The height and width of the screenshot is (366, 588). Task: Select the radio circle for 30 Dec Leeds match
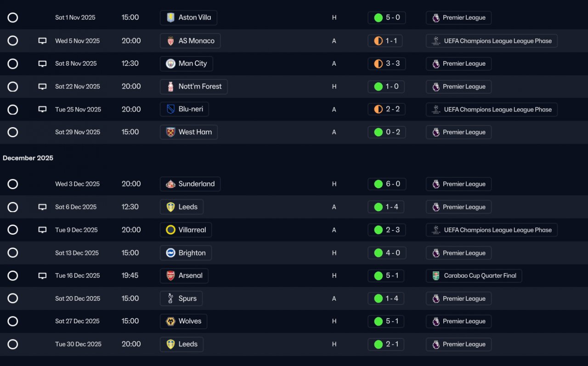(13, 344)
